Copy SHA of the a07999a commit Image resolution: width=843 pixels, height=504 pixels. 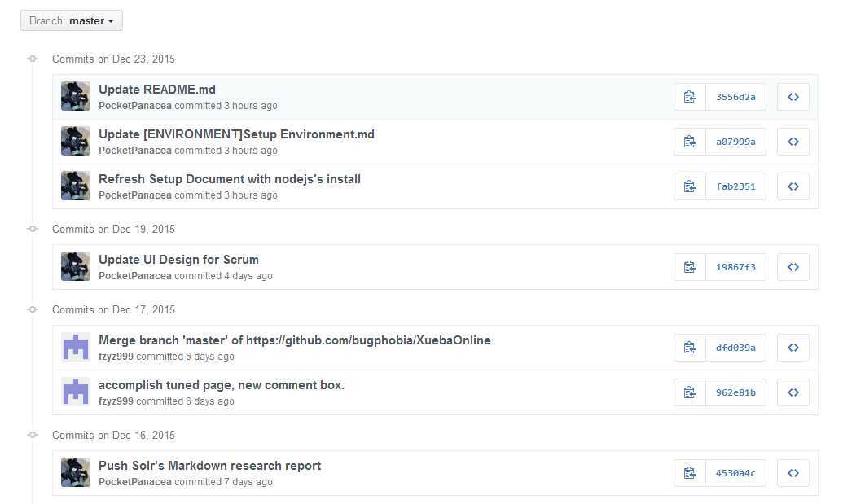tap(690, 142)
